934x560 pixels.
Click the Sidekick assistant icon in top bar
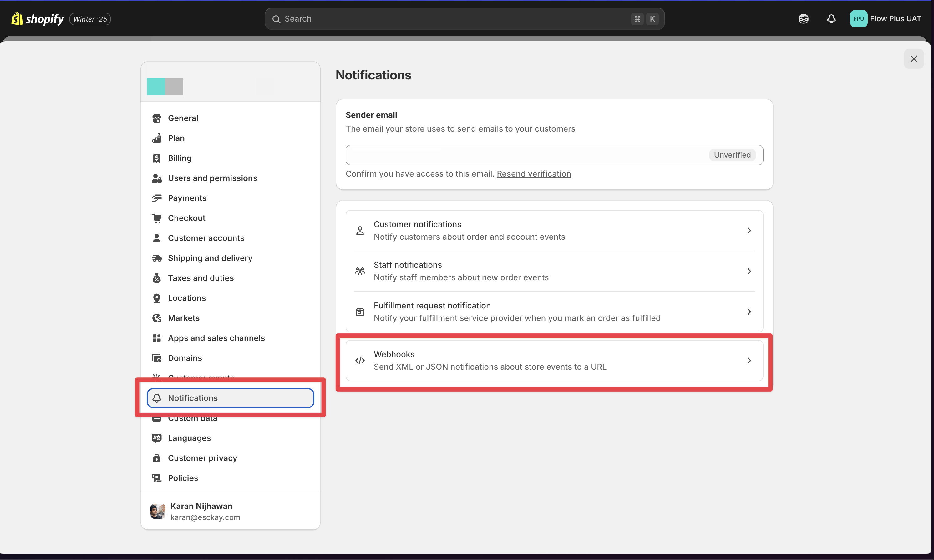803,19
